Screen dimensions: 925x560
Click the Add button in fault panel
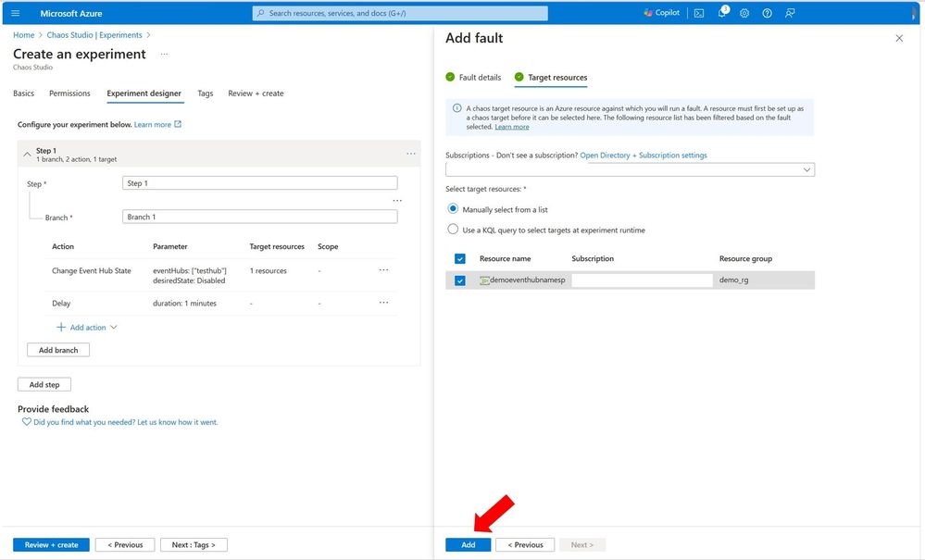pos(468,544)
